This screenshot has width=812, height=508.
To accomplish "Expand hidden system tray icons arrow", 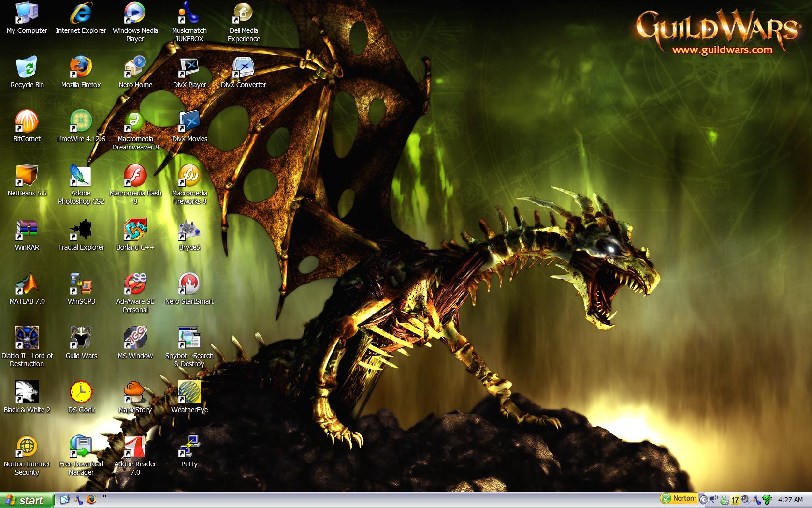I will point(704,500).
